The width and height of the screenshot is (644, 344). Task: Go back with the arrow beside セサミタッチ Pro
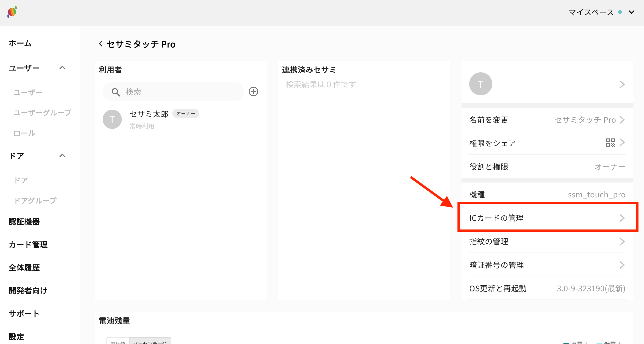click(100, 44)
